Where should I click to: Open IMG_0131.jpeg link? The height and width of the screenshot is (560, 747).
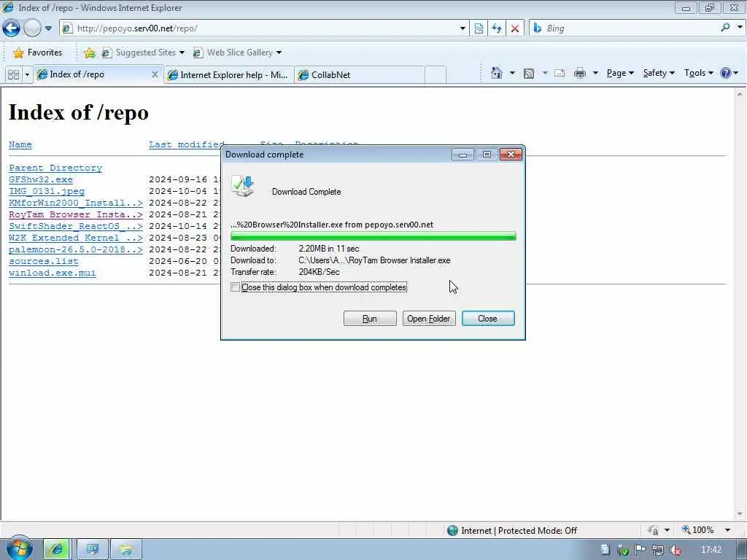click(x=47, y=192)
